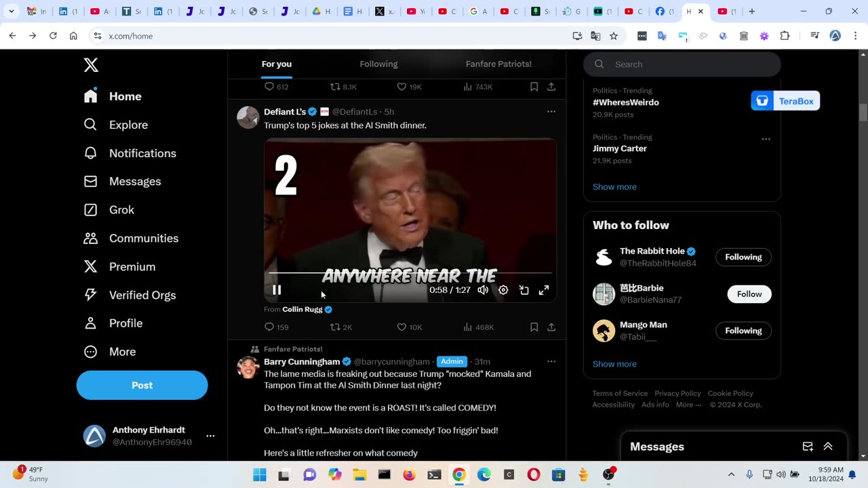Show more in Who to follow

click(614, 364)
